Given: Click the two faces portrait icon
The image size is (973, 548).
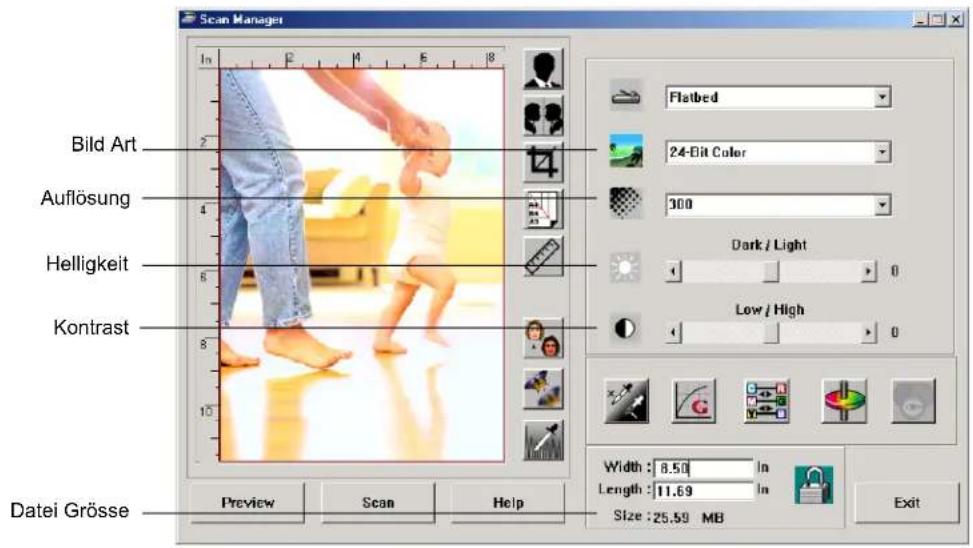Looking at the screenshot, I should coord(544,338).
